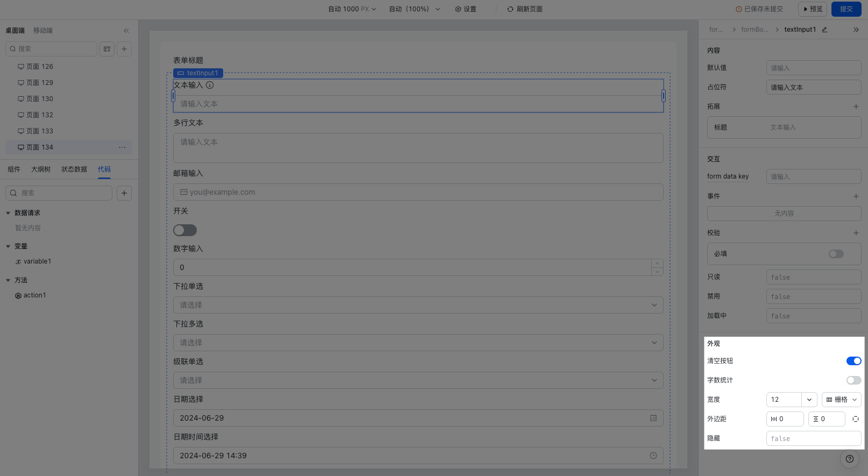Click the 隐藏 false expression field
This screenshot has height=476, width=868.
814,439
